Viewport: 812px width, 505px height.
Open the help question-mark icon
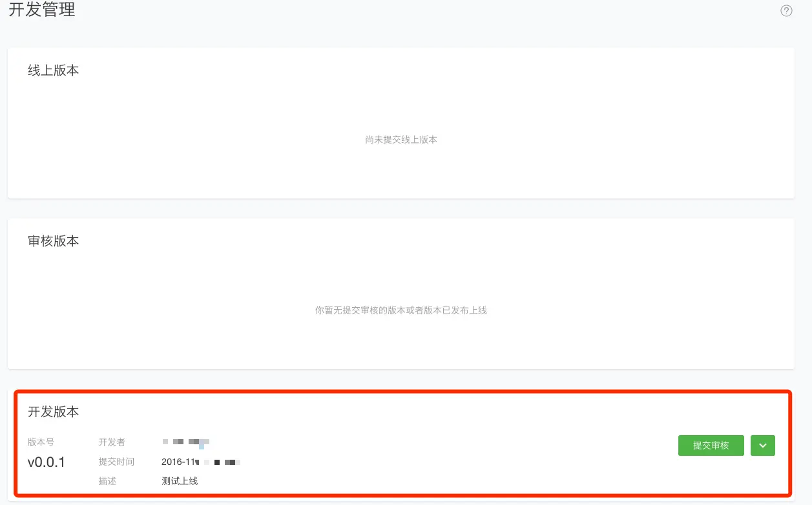pyautogui.click(x=786, y=10)
